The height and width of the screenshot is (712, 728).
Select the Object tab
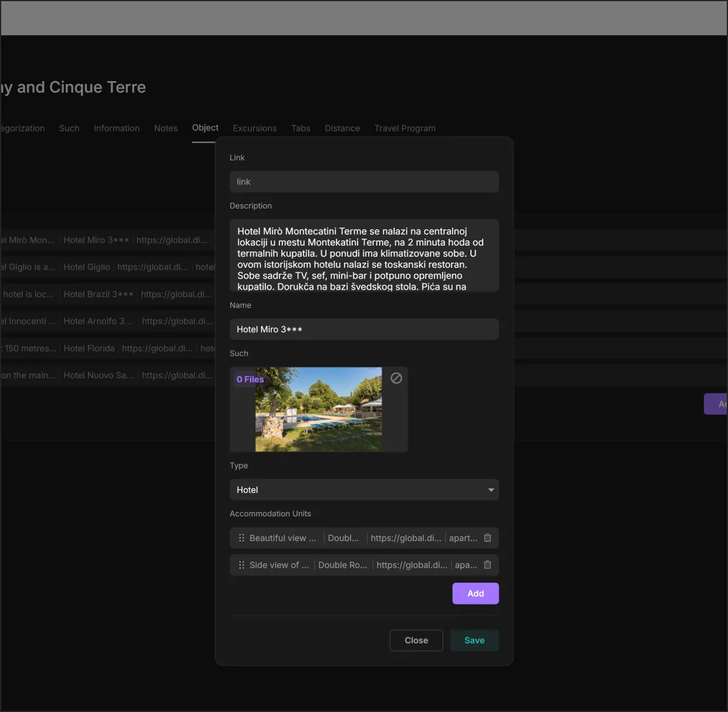click(205, 127)
